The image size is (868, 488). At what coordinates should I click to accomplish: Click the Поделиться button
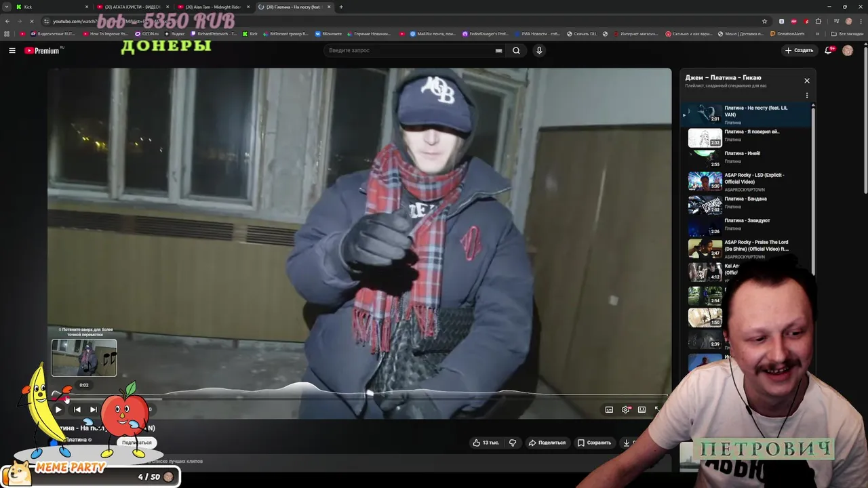click(547, 443)
